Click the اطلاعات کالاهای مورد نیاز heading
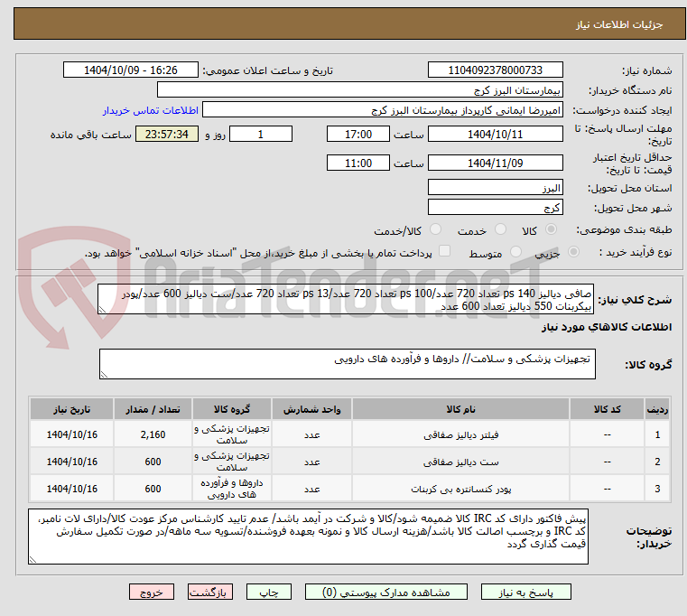This screenshot has width=687, height=616. pos(607,327)
